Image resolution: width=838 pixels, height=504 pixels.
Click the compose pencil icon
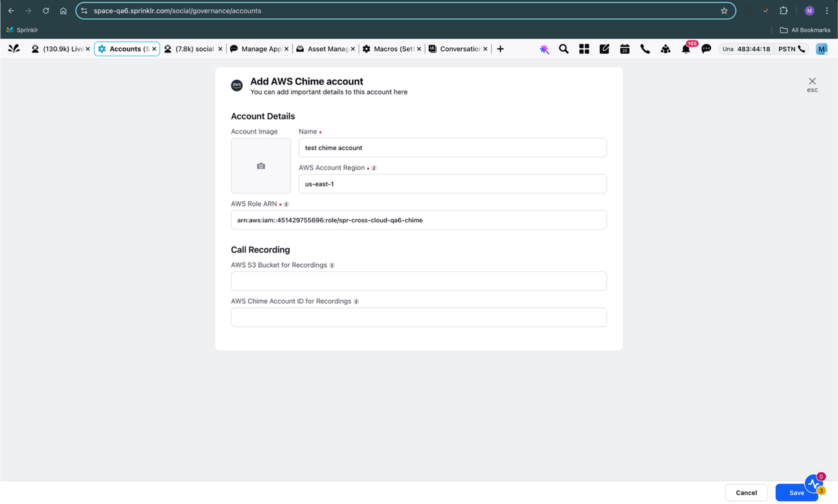click(604, 49)
